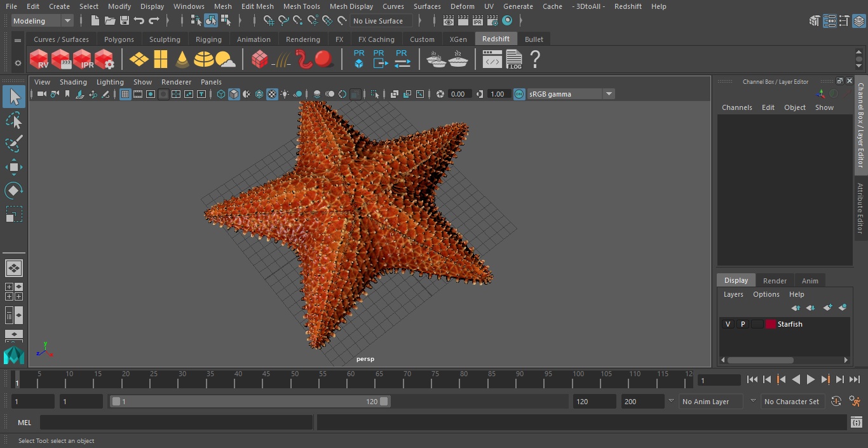Switch to the Sculpting shelf tab
Image resolution: width=868 pixels, height=448 pixels.
click(165, 39)
